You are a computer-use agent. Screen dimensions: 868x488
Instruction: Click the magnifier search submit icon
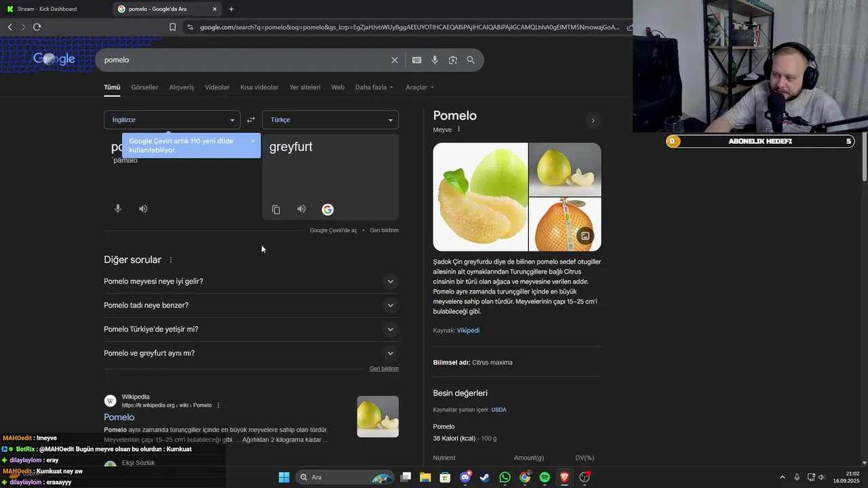pyautogui.click(x=471, y=60)
